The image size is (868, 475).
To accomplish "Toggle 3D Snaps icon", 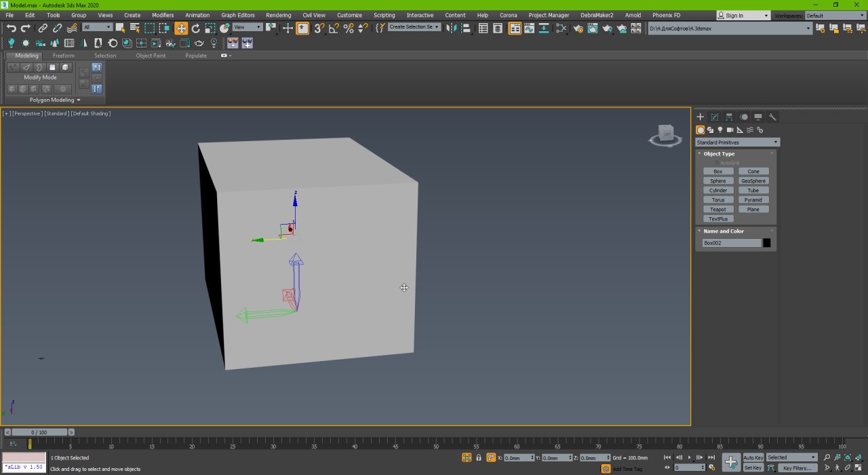I will tap(319, 28).
